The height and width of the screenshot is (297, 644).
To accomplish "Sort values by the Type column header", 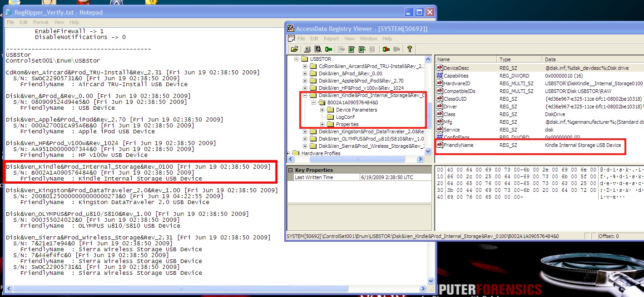I will (520, 59).
